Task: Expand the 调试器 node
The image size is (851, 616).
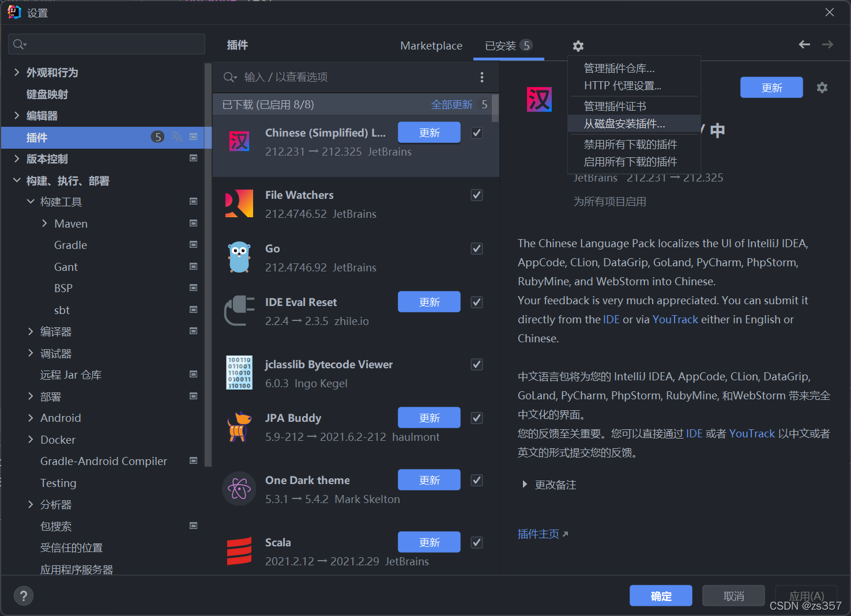Action: 31,353
